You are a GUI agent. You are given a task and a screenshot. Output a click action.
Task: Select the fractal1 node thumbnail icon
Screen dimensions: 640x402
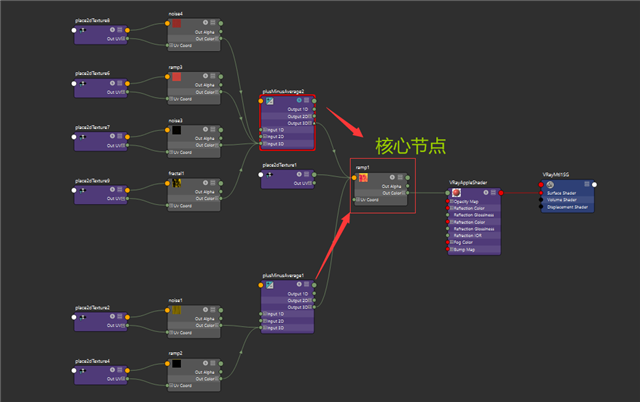click(x=177, y=184)
